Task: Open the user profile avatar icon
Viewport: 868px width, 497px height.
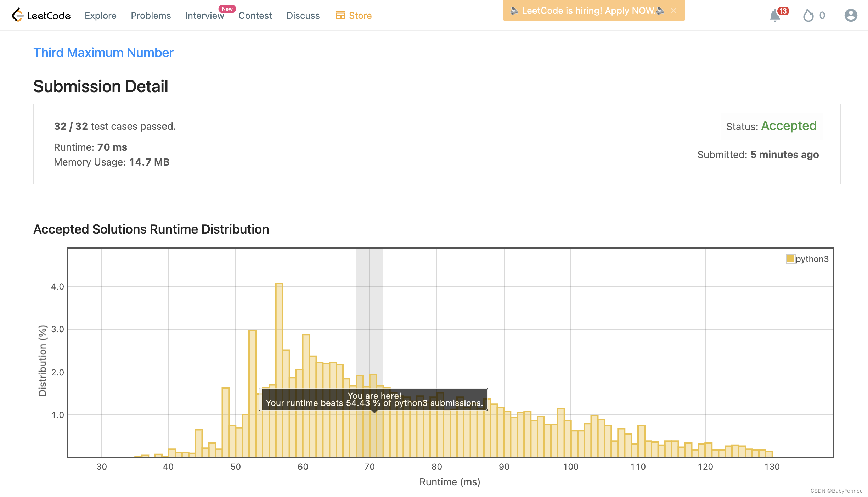Action: point(851,15)
